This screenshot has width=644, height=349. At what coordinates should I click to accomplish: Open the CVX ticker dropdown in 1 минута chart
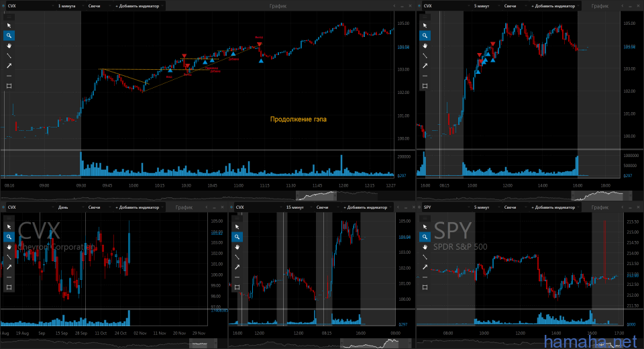coord(31,6)
